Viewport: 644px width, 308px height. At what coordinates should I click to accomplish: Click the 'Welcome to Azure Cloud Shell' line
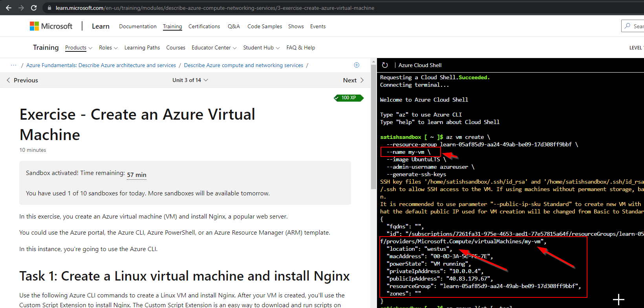424,100
